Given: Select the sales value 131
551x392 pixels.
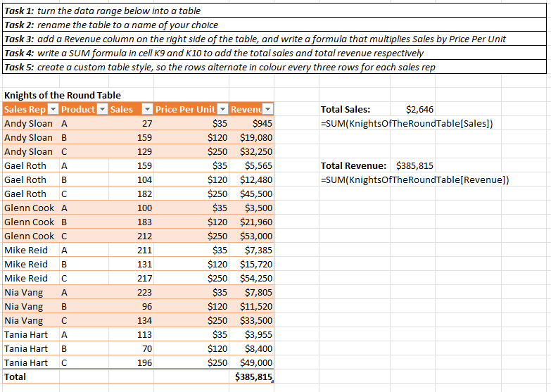Looking at the screenshot, I should [131, 264].
